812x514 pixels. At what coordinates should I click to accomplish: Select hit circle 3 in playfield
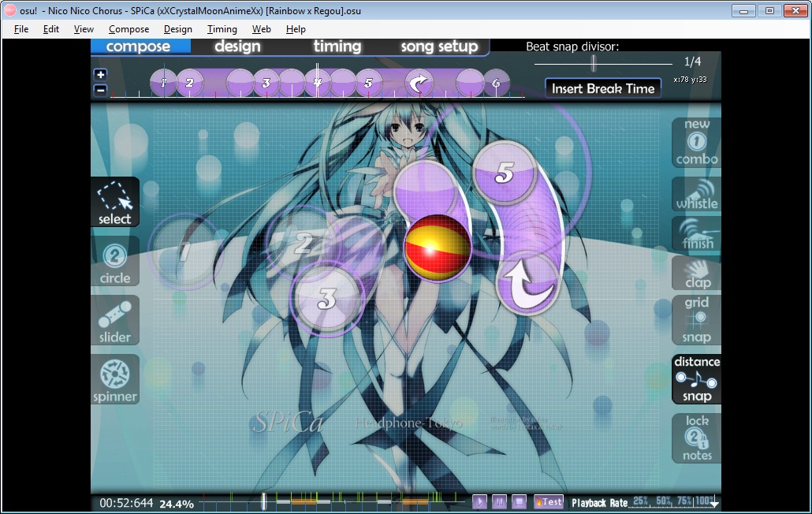click(x=326, y=299)
